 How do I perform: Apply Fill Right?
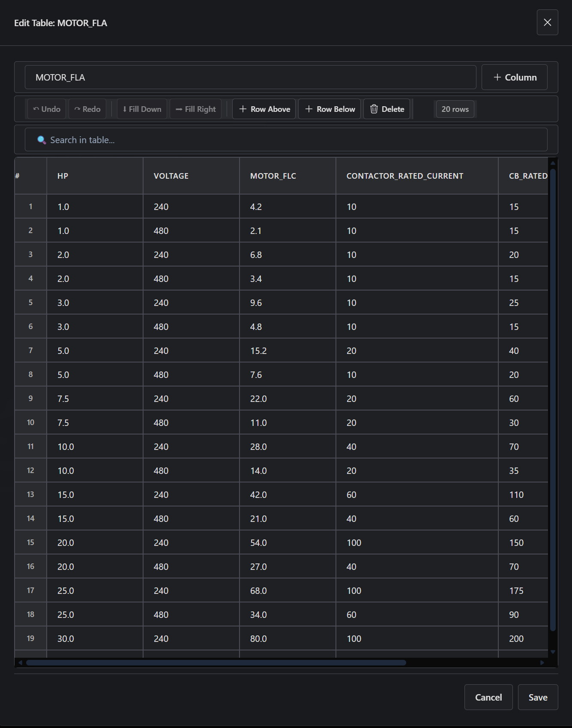pos(195,109)
